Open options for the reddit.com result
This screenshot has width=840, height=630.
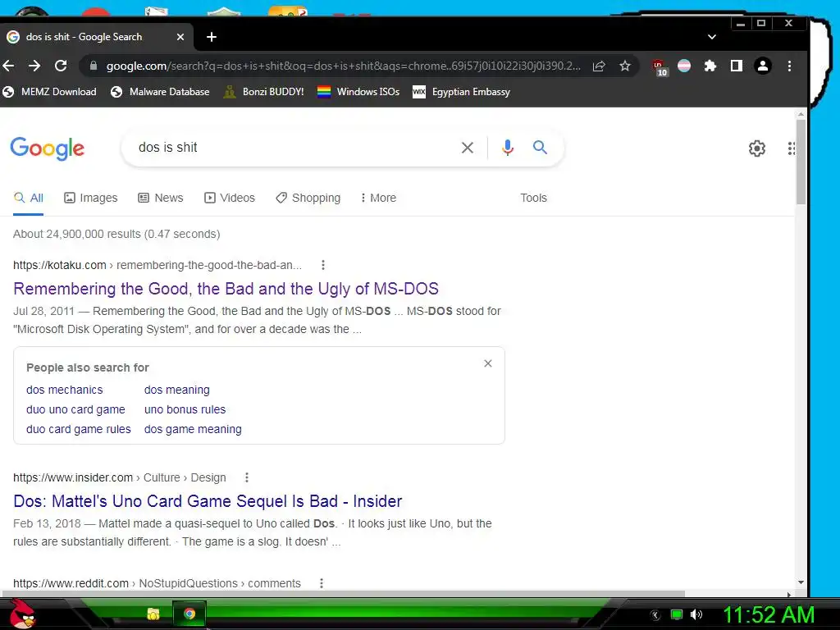pos(322,583)
